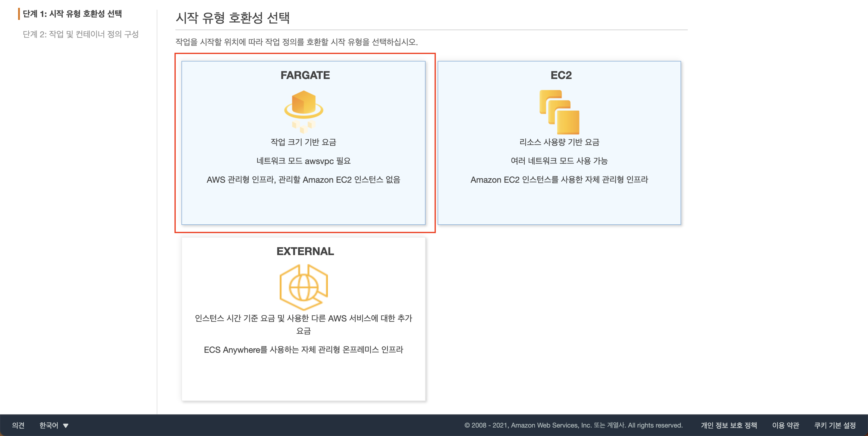
Task: Click the language dropdown arrow
Action: pos(66,425)
